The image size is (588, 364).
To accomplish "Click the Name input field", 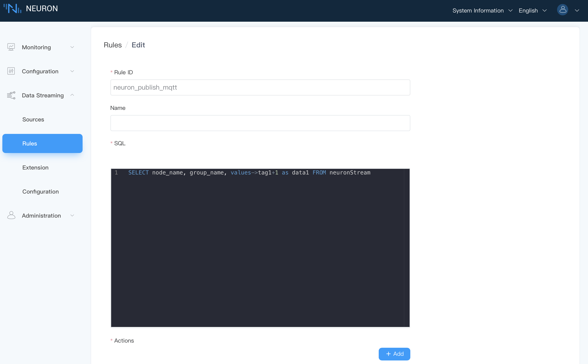I will click(x=260, y=123).
